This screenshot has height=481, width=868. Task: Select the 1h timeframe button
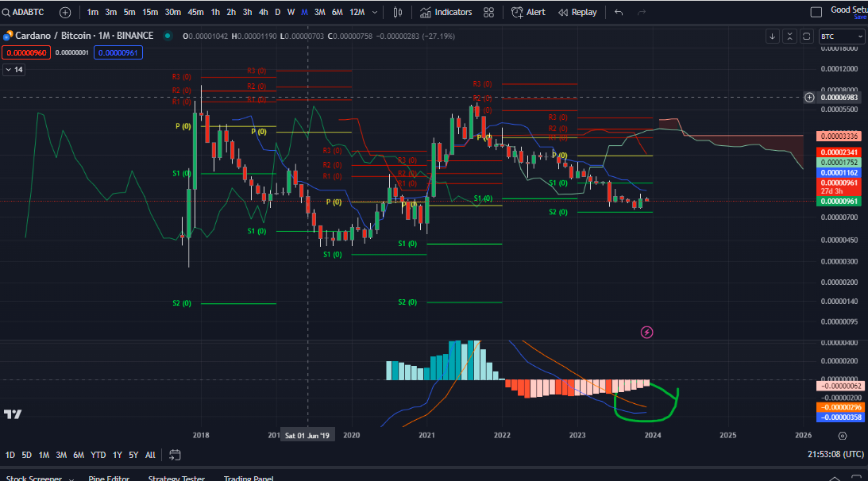tap(214, 13)
